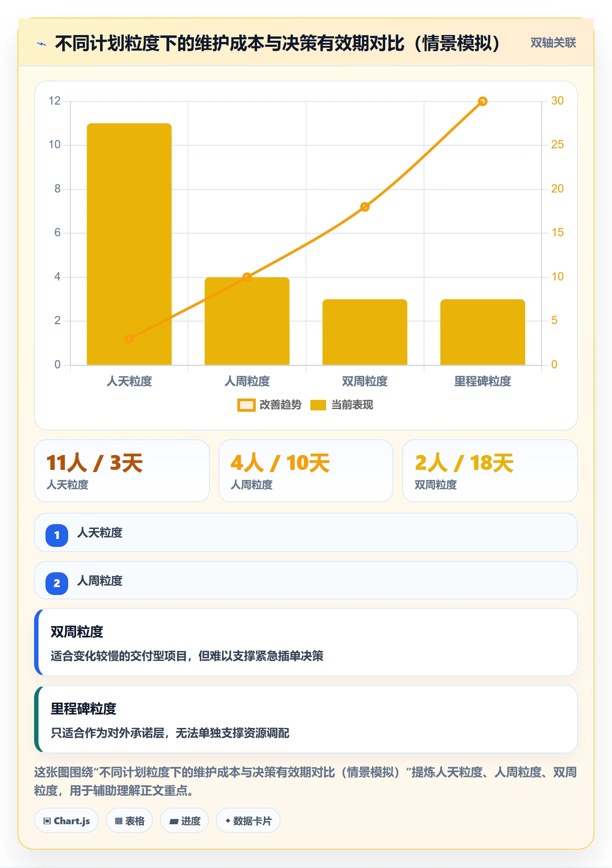Click the line point above 双周粒度 bar
The height and width of the screenshot is (868, 612).
[365, 207]
